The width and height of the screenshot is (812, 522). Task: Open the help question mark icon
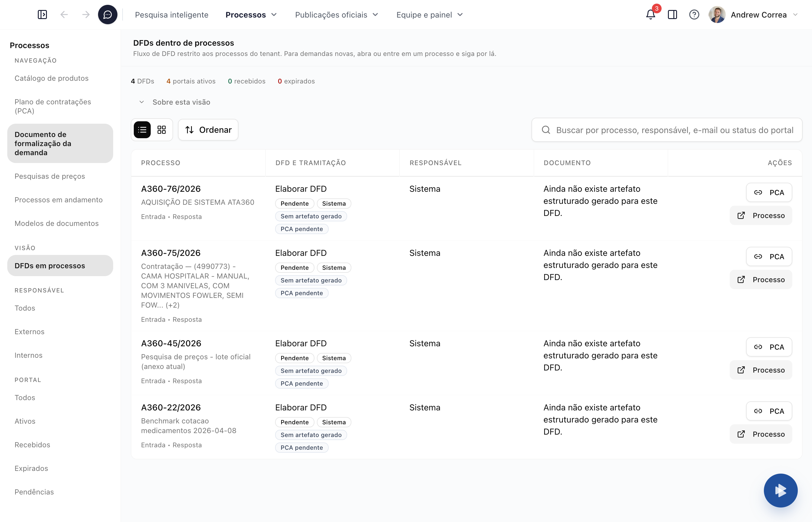coord(694,15)
